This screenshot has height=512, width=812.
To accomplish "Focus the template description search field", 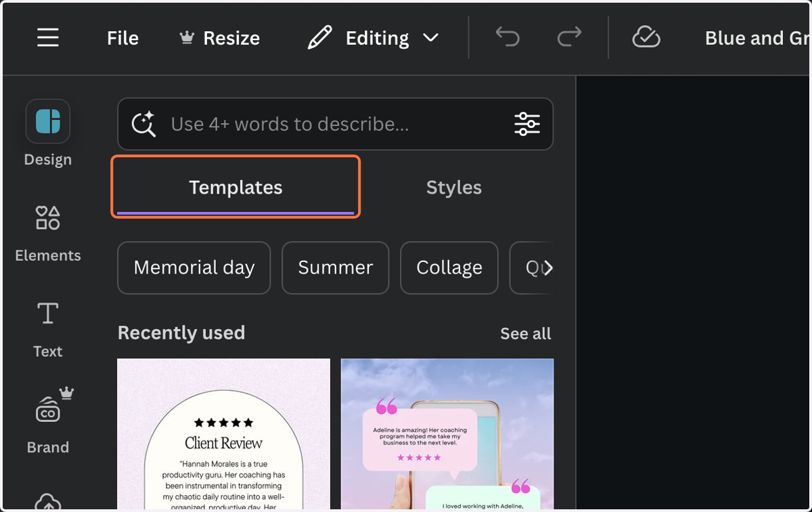I will point(335,124).
